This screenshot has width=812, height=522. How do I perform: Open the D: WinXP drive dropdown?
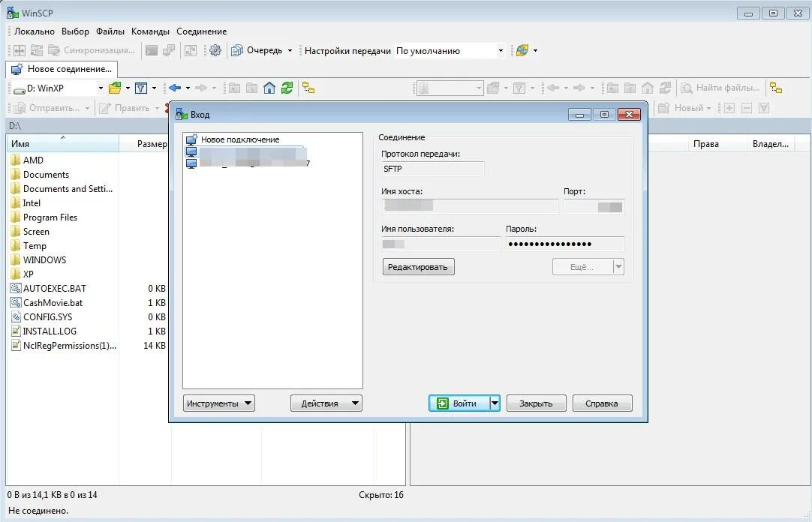[101, 88]
